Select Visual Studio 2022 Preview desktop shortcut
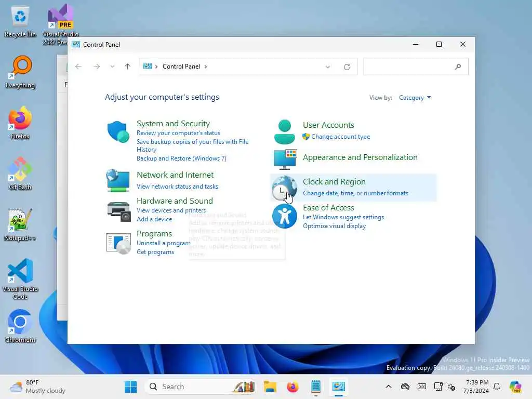532x399 pixels. (x=60, y=24)
